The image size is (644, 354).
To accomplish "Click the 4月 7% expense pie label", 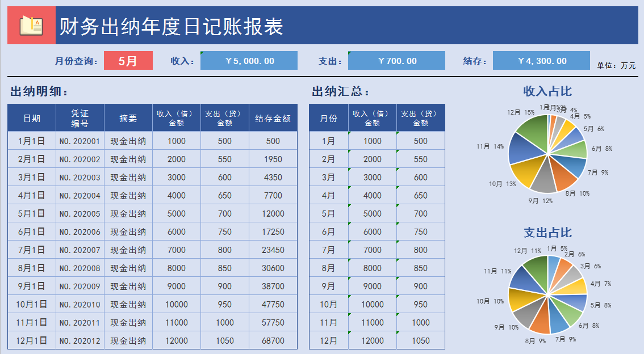I will click(601, 284).
